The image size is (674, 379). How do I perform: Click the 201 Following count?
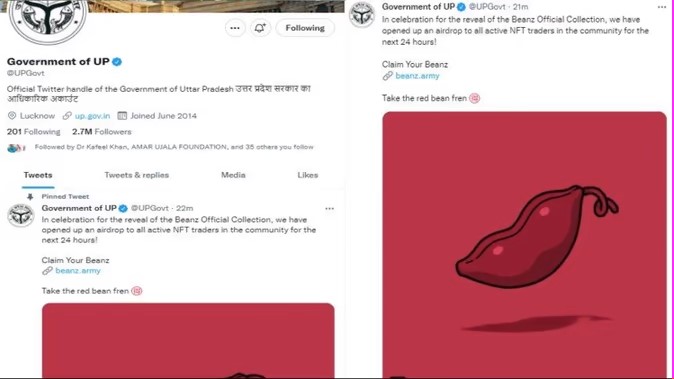[x=34, y=131]
